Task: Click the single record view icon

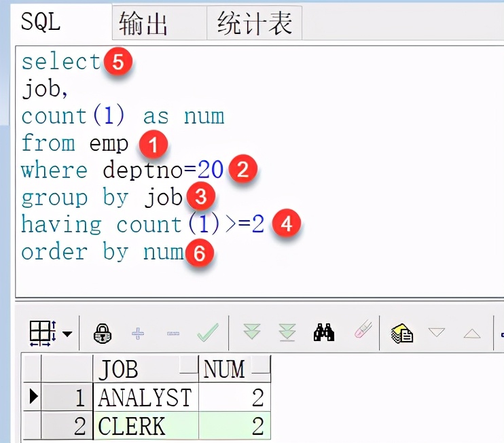Action: (402, 334)
